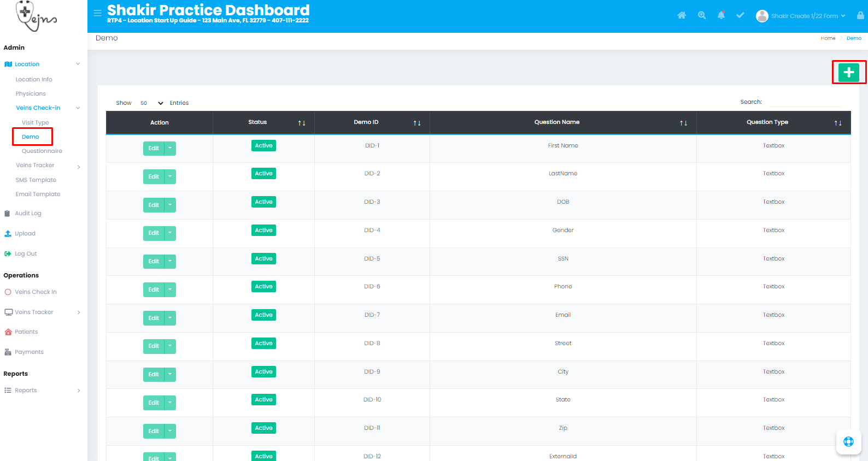Open the Show entries count dropdown

point(151,103)
